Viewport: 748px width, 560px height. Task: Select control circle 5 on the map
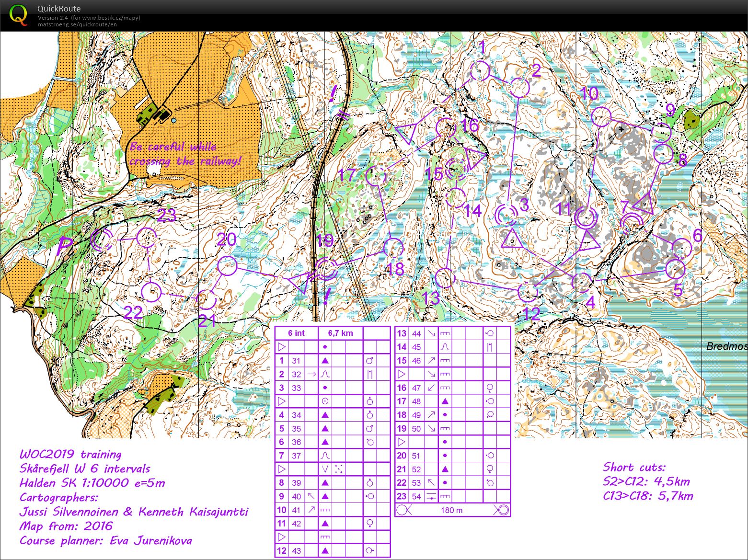[676, 269]
